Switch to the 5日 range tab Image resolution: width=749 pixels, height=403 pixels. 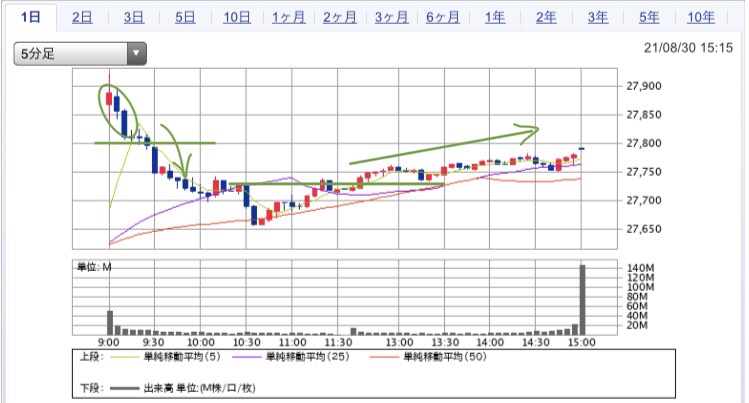(x=185, y=17)
